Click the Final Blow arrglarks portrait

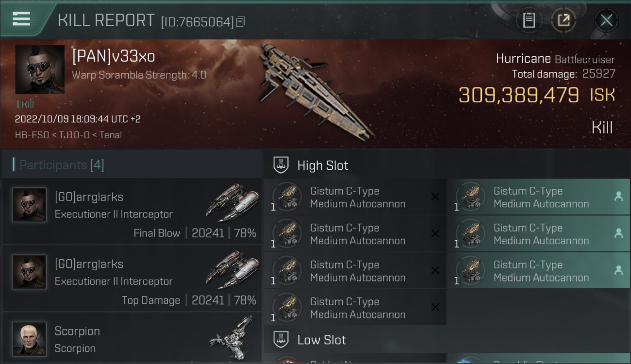(29, 205)
